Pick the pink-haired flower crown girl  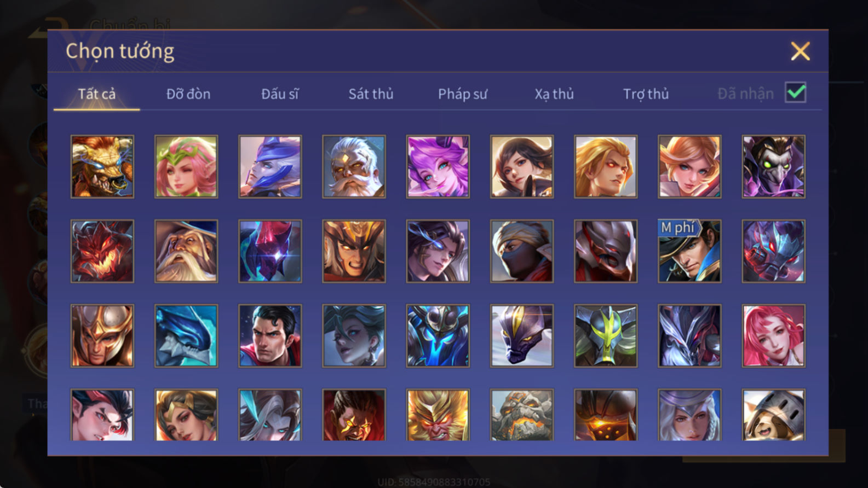click(x=186, y=166)
